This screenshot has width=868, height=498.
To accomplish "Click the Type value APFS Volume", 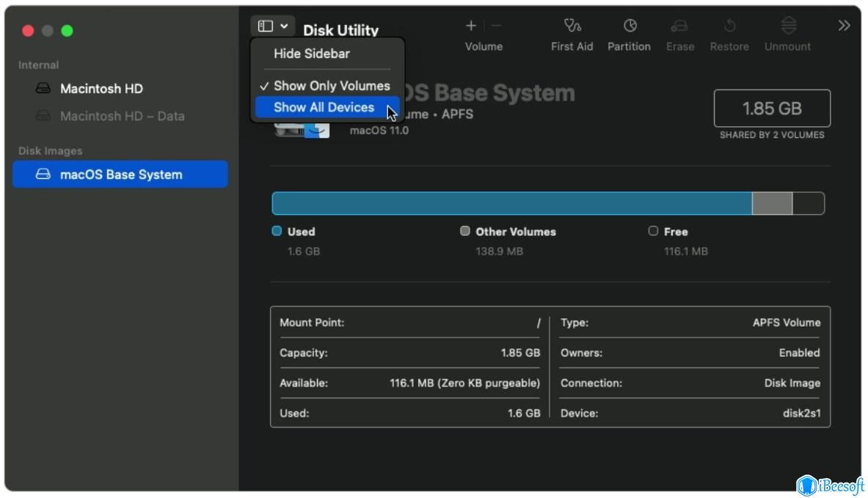I will [x=786, y=323].
